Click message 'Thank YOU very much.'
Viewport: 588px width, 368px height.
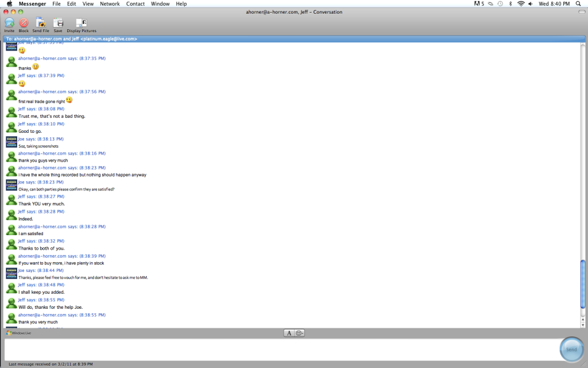tap(41, 204)
